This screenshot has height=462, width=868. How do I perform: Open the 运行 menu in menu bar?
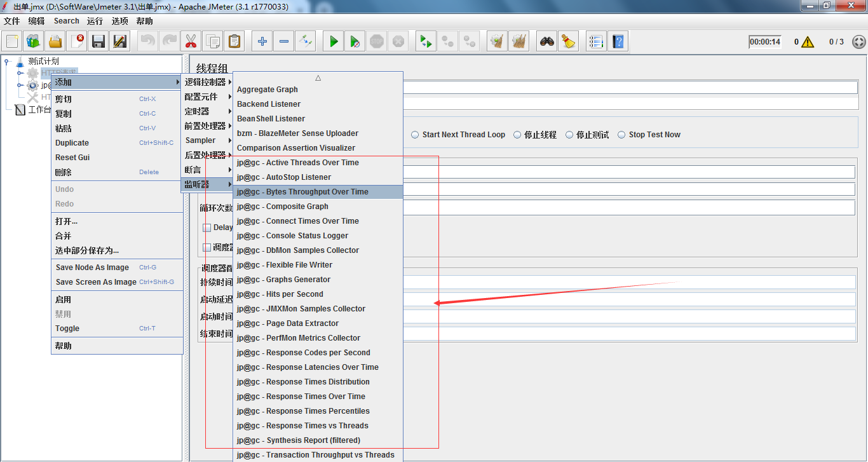pos(95,21)
